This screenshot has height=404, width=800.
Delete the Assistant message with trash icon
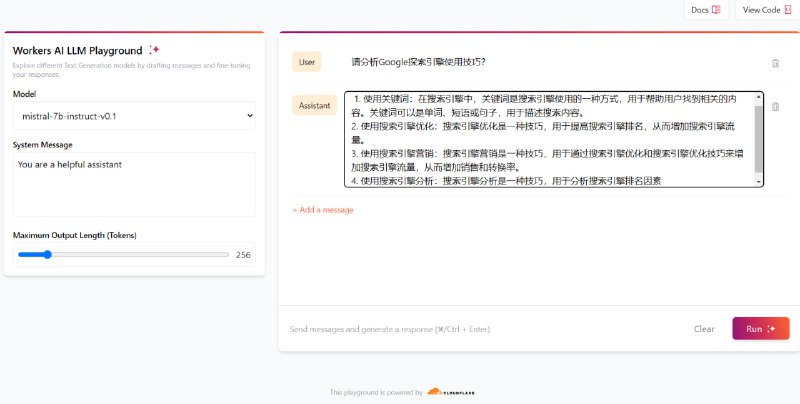click(775, 106)
